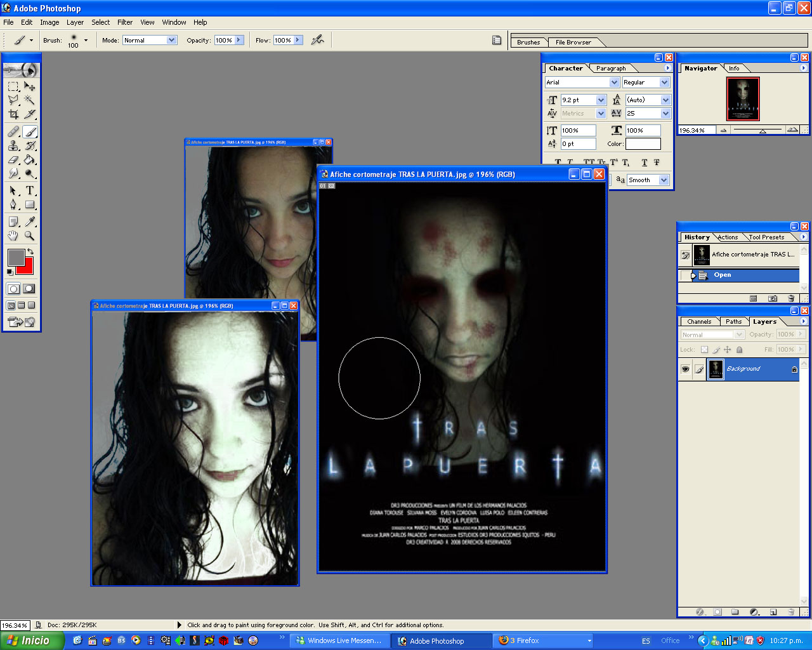The image size is (812, 650).
Task: Switch to Quick Mask mode
Action: [29, 289]
